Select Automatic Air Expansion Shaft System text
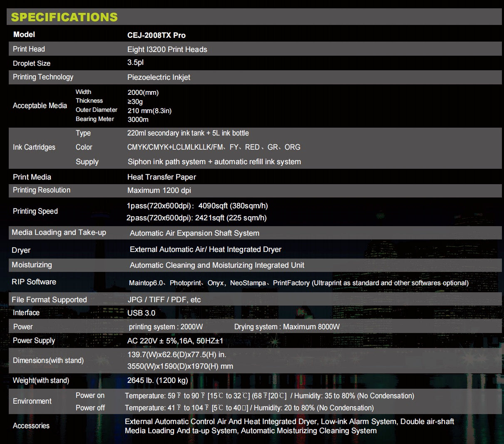 pyautogui.click(x=194, y=233)
